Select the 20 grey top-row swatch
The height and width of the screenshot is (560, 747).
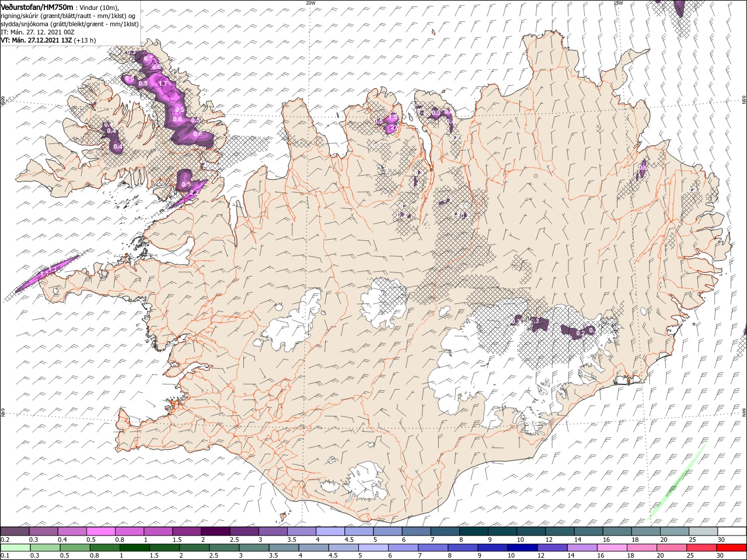[675, 531]
